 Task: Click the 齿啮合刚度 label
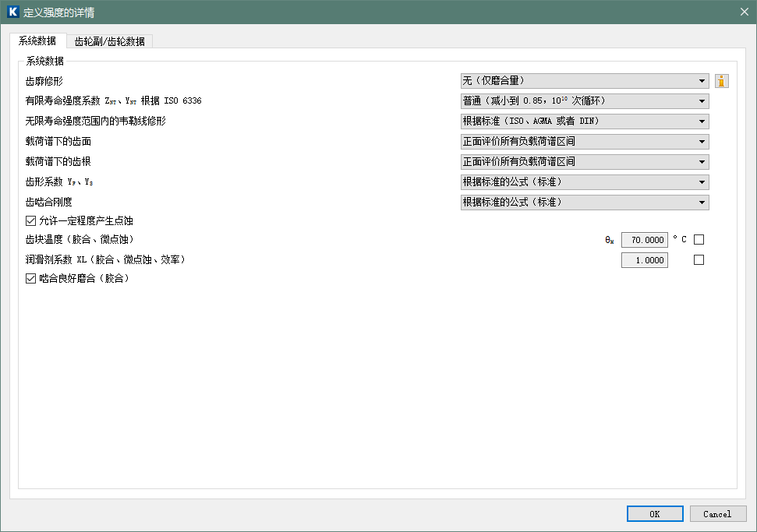tap(49, 202)
